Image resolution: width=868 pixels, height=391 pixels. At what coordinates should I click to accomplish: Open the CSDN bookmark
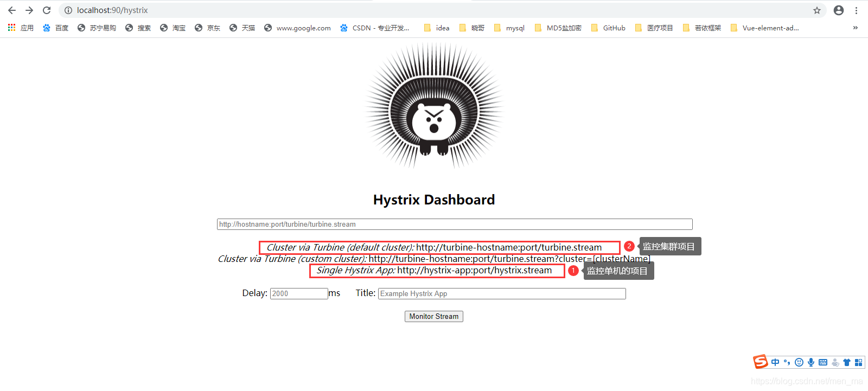pos(374,28)
